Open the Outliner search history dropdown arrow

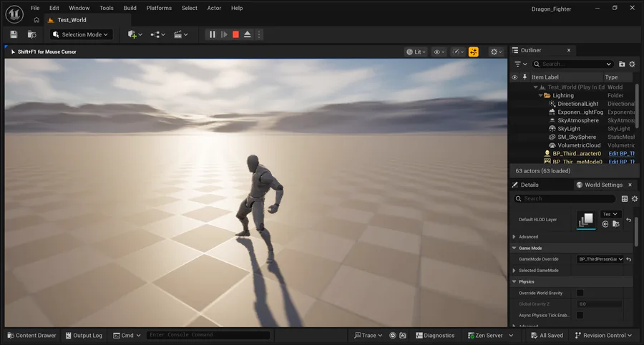pyautogui.click(x=609, y=64)
